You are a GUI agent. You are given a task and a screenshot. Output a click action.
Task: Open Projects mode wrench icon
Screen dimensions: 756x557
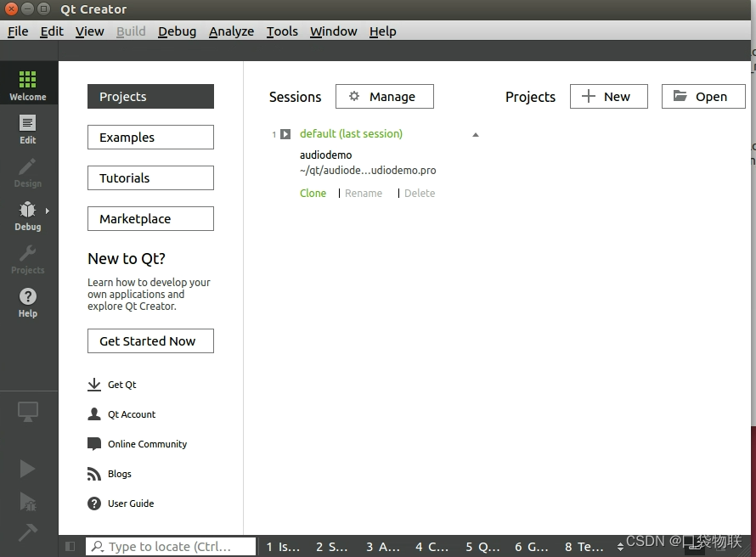pos(27,253)
